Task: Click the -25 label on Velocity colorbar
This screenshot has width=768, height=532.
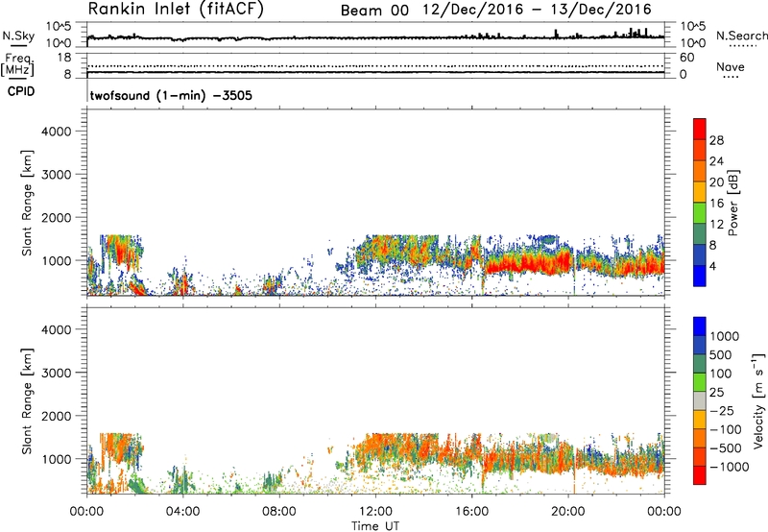Action: tap(722, 411)
